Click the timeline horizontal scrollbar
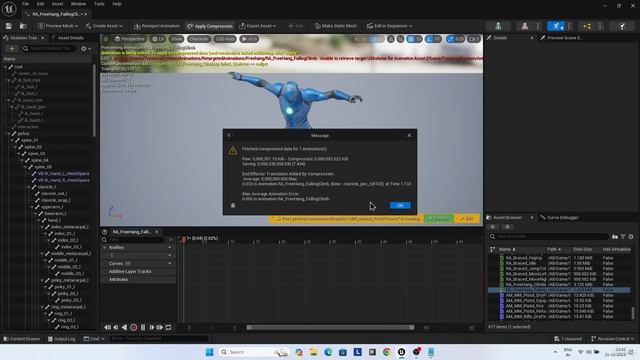Image resolution: width=640 pixels, height=360 pixels. (x=330, y=327)
